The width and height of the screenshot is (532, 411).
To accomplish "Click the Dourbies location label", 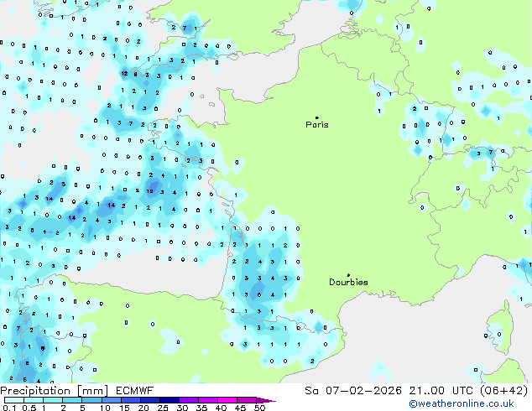I will coord(348,282).
